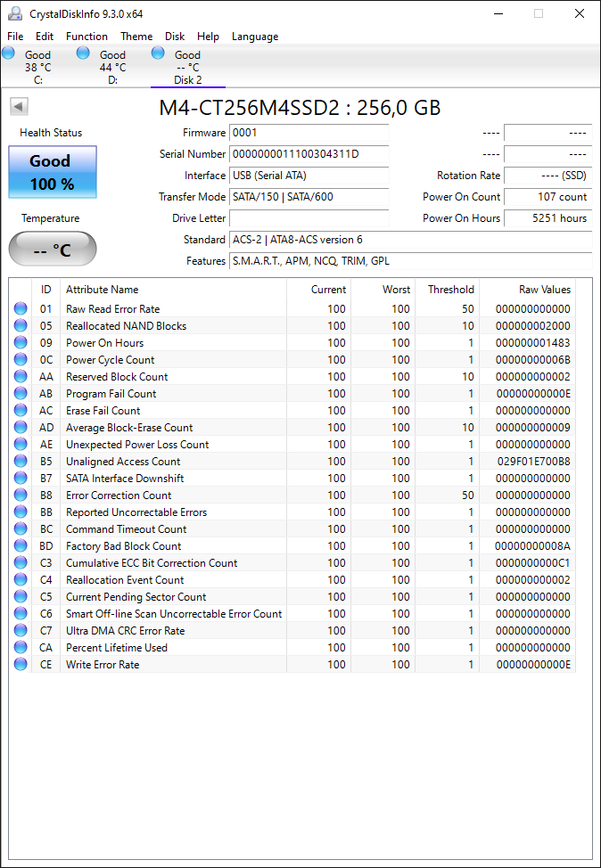The width and height of the screenshot is (601, 868).
Task: Click the status orb for Write Error Rate
Action: (x=21, y=664)
